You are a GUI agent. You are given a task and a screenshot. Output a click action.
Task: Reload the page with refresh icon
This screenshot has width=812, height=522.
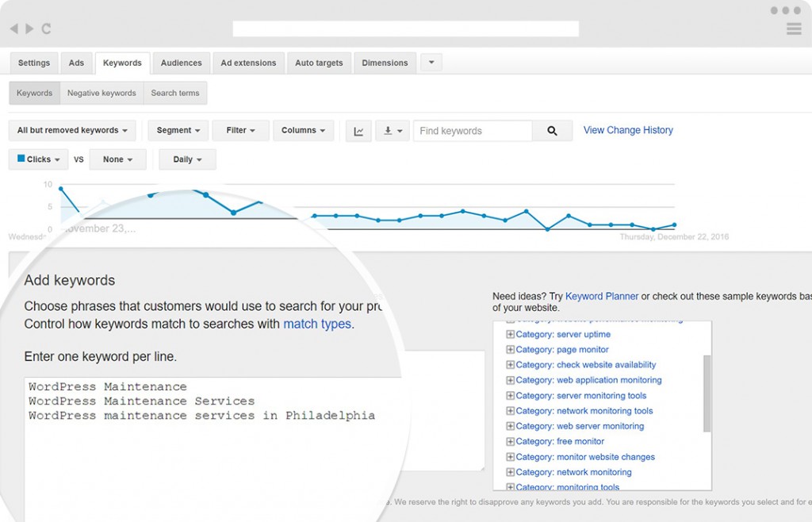pyautogui.click(x=46, y=29)
